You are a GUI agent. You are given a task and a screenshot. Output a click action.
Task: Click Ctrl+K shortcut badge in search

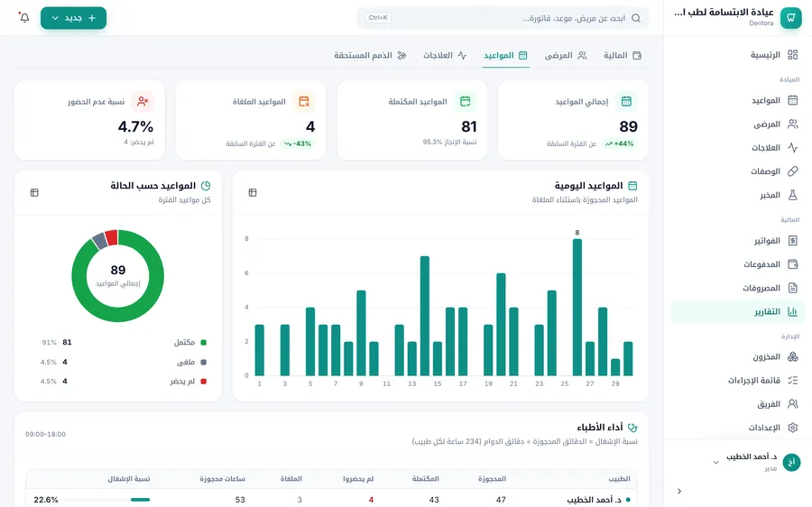pyautogui.click(x=378, y=18)
